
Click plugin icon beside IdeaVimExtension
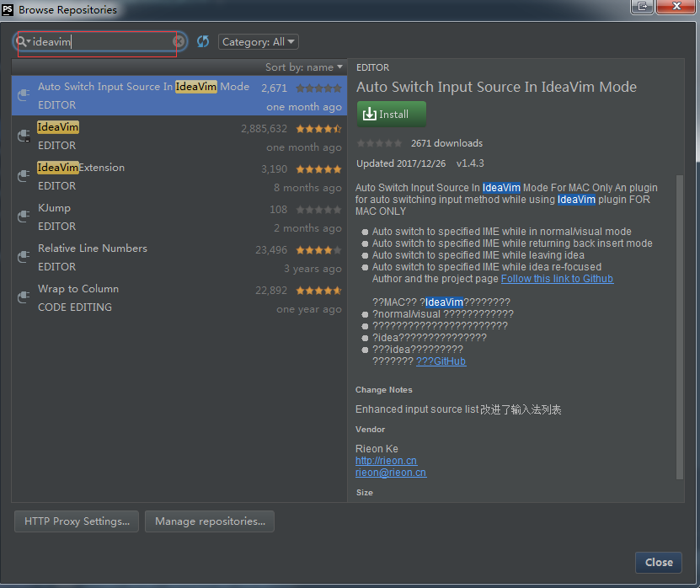24,176
